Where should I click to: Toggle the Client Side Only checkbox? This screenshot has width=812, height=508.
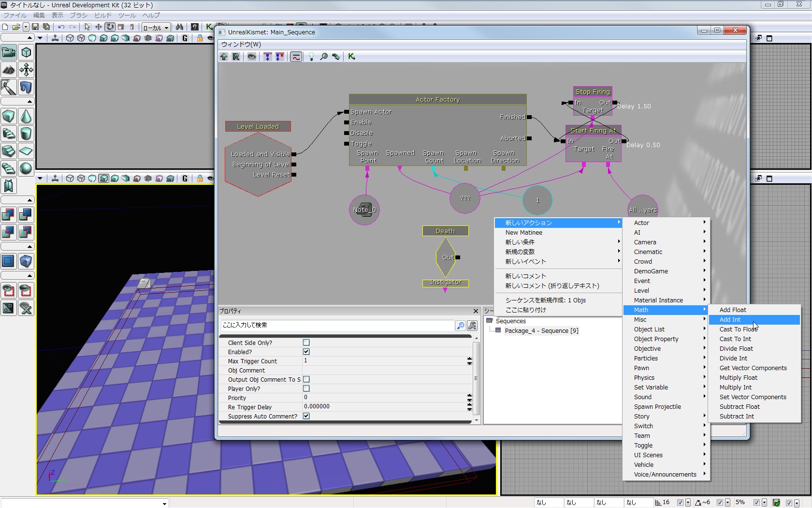[x=306, y=343]
